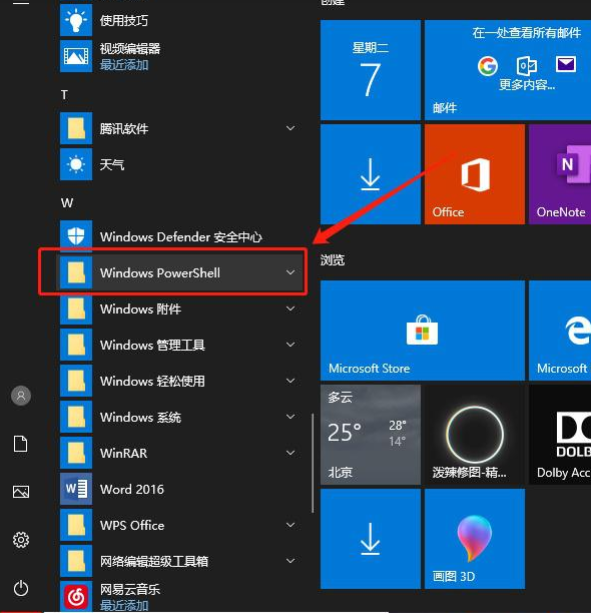Open the Office tile
The image size is (591, 613).
pyautogui.click(x=475, y=174)
